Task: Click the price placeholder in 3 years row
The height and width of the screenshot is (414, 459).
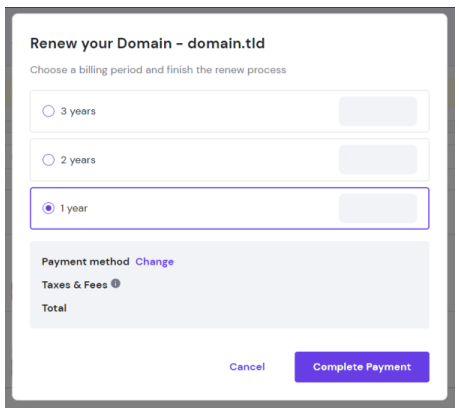Action: click(378, 111)
